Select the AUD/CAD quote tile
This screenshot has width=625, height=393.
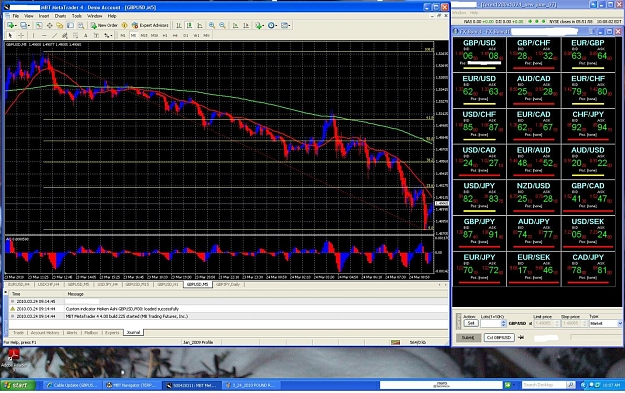click(x=533, y=90)
